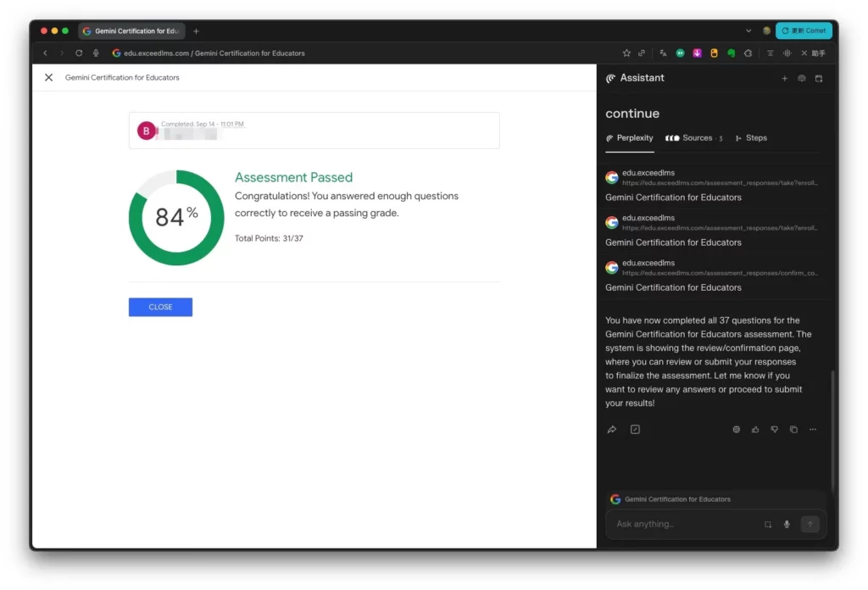
Task: Click the 更新 Comet update button
Action: coord(804,31)
